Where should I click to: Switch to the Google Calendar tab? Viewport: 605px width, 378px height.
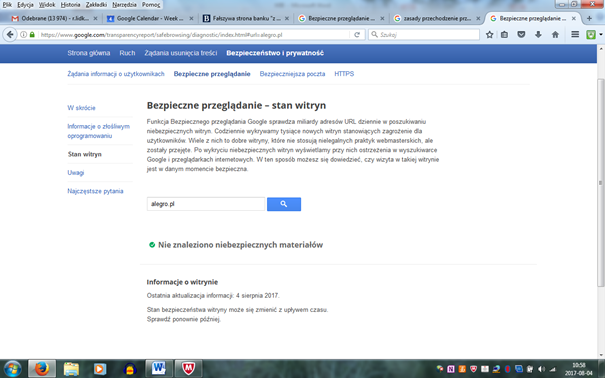pyautogui.click(x=150, y=18)
